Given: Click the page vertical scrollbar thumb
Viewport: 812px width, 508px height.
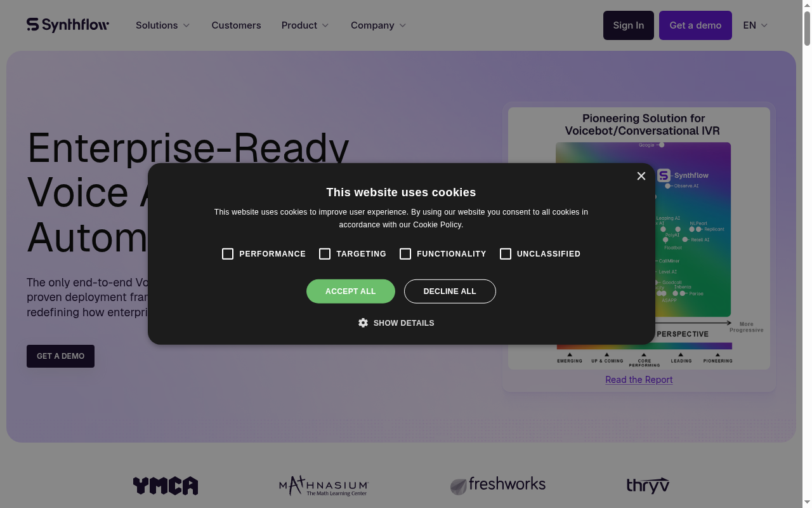Looking at the screenshot, I should [x=807, y=29].
